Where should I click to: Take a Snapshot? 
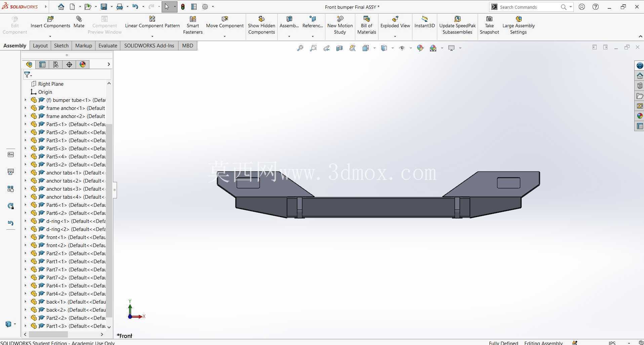[489, 25]
